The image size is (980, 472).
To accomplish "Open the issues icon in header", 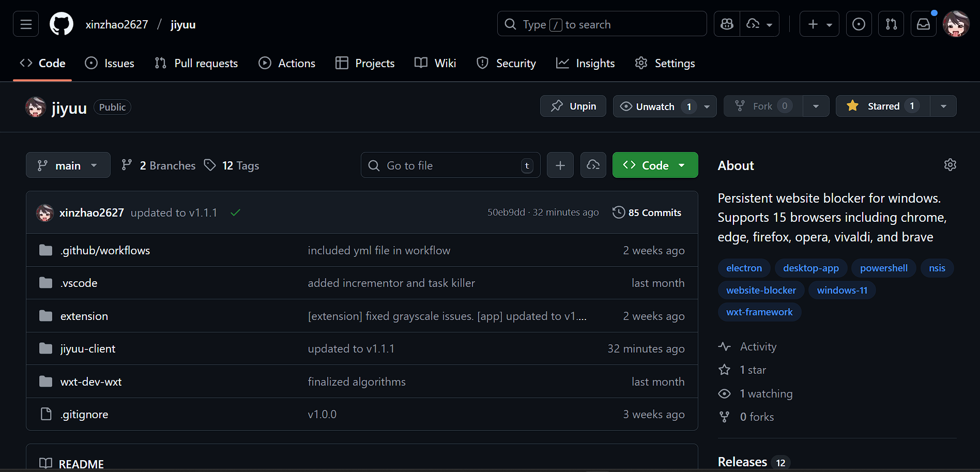I will click(859, 24).
